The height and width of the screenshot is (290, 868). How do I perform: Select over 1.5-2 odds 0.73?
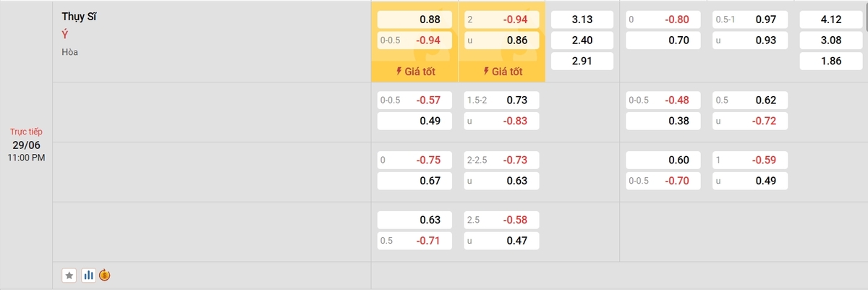click(501, 100)
